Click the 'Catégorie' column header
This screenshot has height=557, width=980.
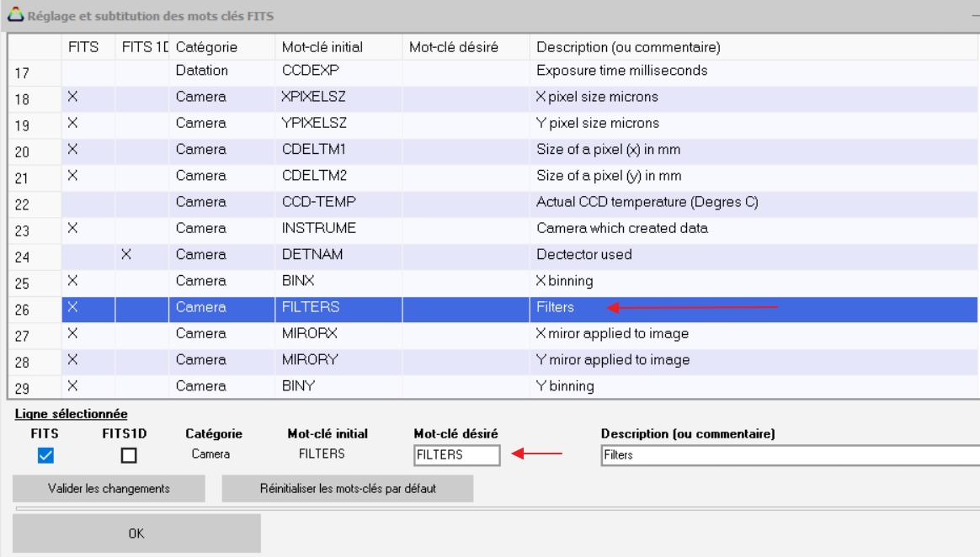click(x=207, y=47)
